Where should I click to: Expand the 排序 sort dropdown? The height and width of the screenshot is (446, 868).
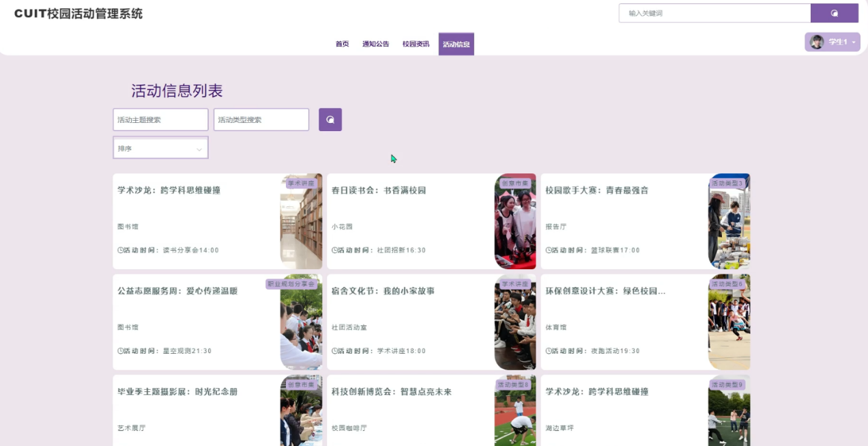[160, 148]
